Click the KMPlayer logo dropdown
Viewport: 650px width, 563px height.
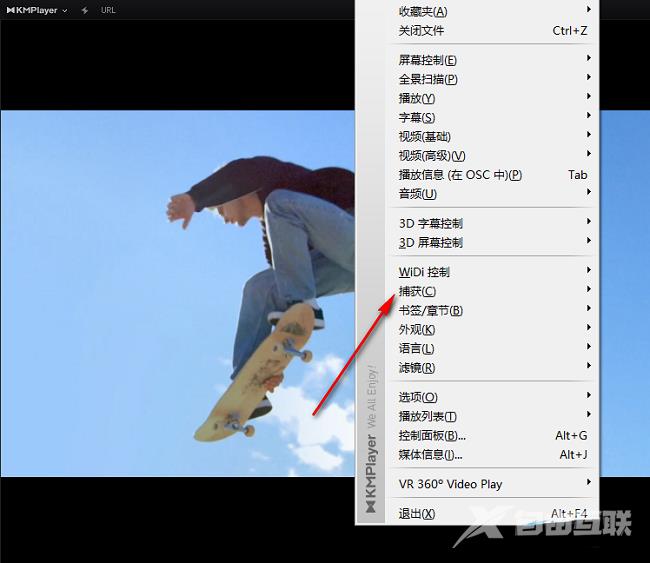coord(37,10)
